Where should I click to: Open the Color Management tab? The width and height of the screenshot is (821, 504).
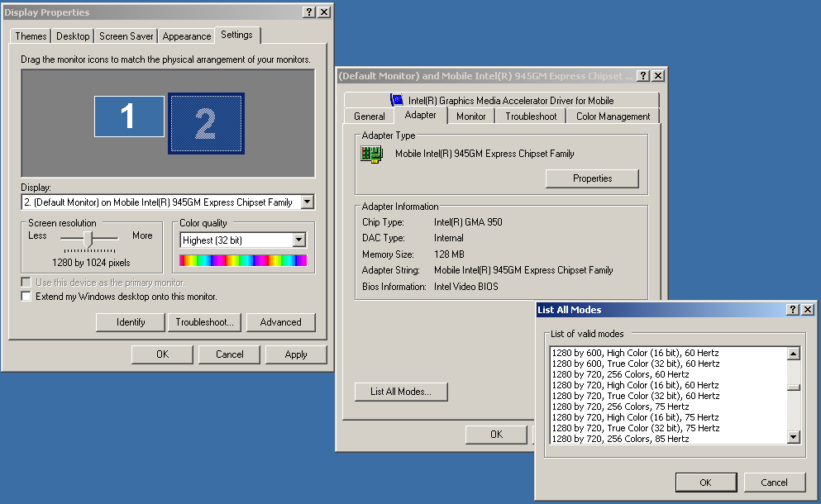tap(613, 116)
